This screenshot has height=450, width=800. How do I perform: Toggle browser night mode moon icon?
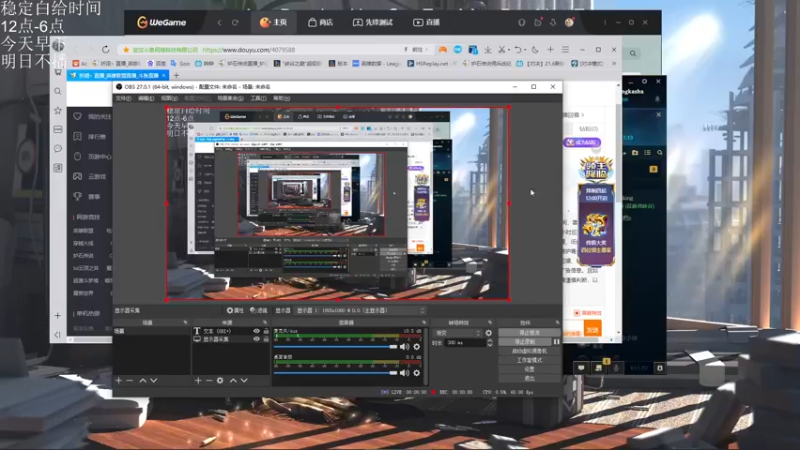pos(535,49)
